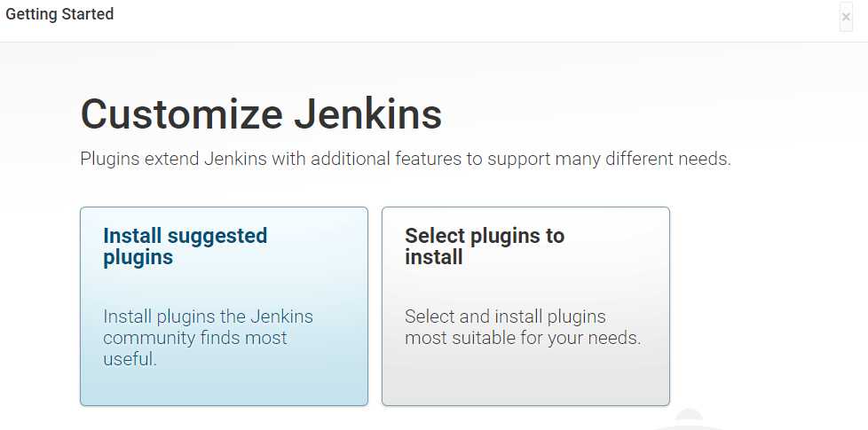Click 'most suitable for your needs.' text

(523, 338)
